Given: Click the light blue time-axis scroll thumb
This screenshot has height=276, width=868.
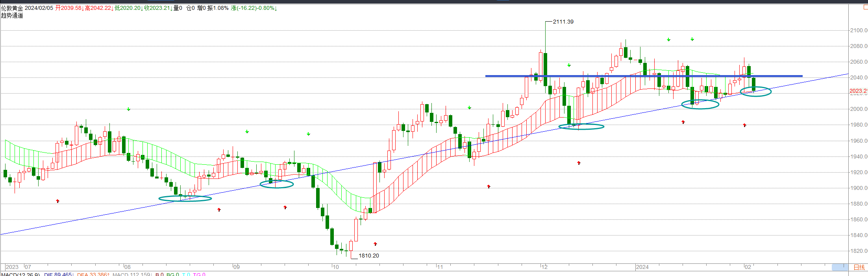Looking at the screenshot, I should pos(840,267).
